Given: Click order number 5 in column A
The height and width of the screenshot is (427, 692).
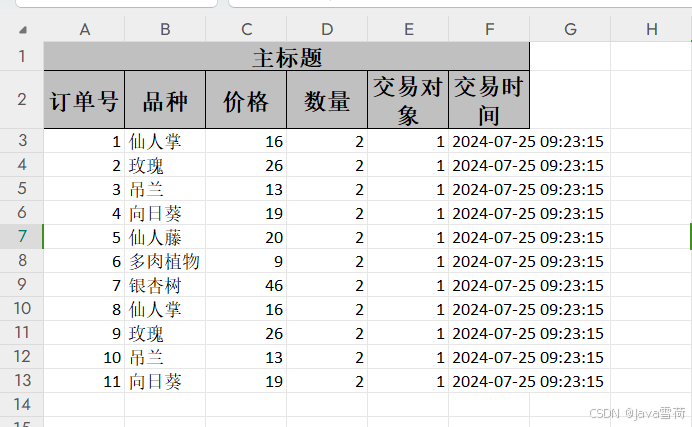Looking at the screenshot, I should 84,237.
